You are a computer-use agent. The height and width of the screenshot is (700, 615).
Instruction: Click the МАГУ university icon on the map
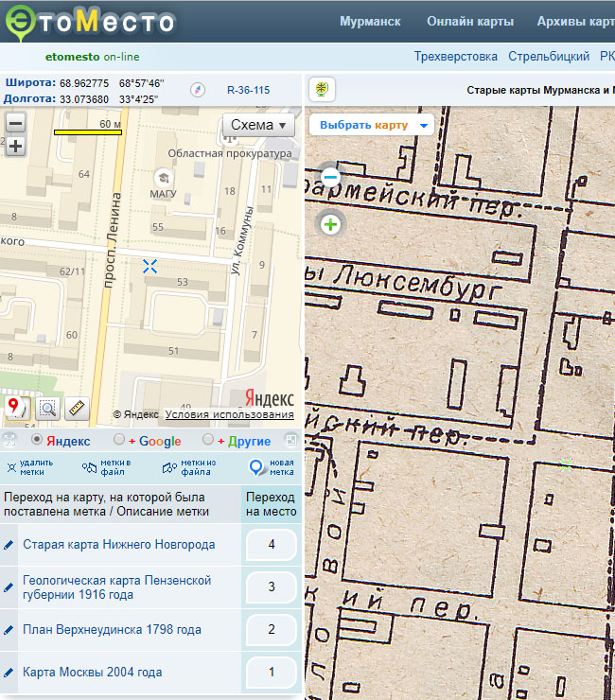click(x=164, y=178)
